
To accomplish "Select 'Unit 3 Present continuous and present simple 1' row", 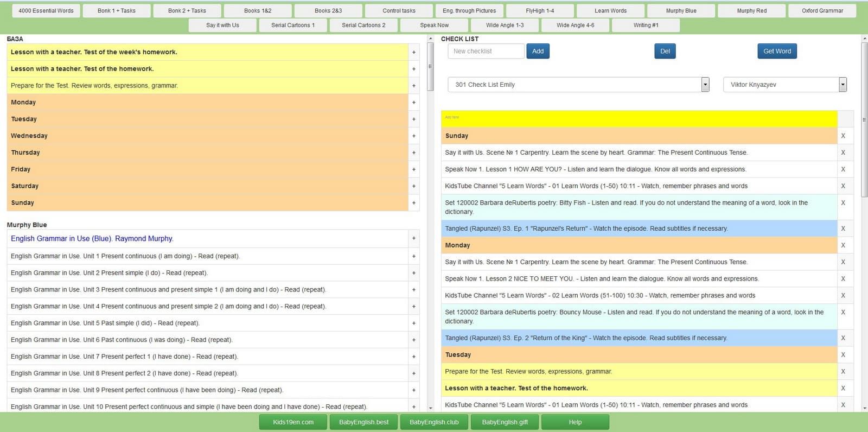I will [x=207, y=290].
